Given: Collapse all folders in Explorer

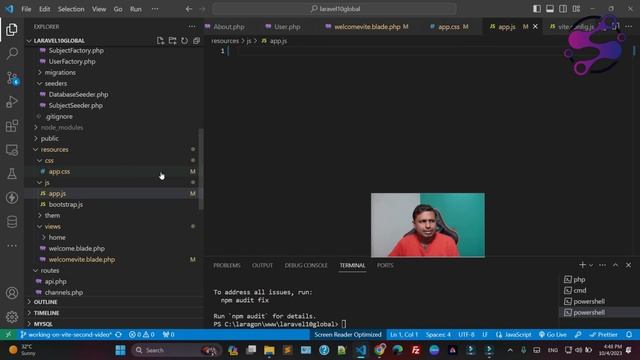Looking at the screenshot, I should tap(196, 40).
